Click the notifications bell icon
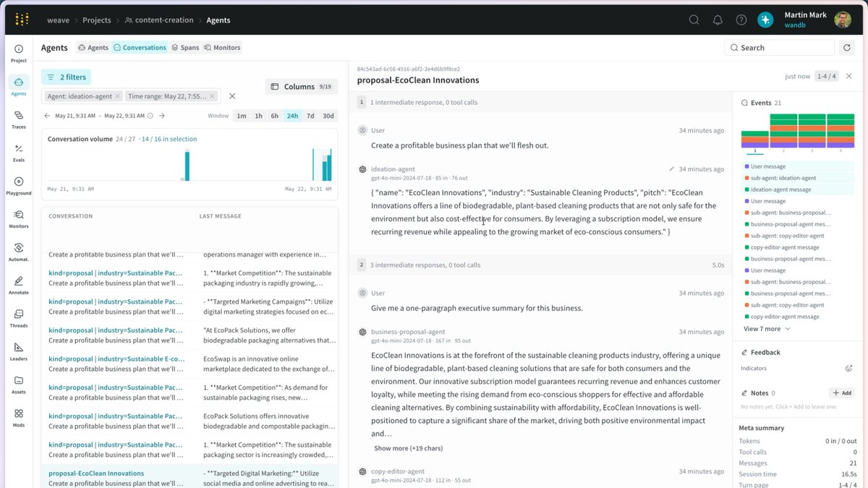This screenshot has width=868, height=488. pyautogui.click(x=718, y=20)
